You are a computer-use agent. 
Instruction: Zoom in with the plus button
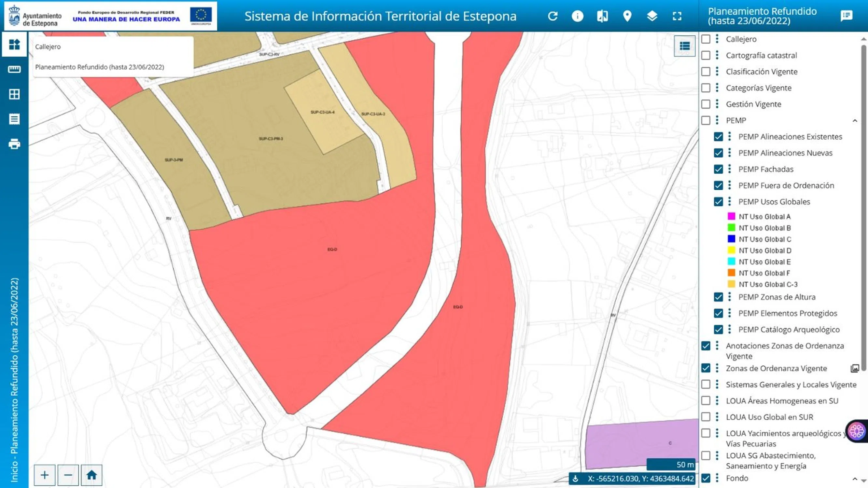tap(45, 475)
